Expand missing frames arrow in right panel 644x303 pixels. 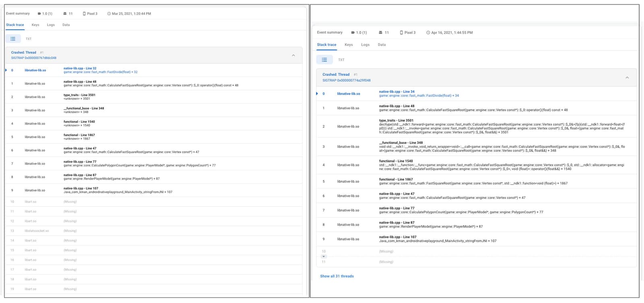click(x=324, y=256)
